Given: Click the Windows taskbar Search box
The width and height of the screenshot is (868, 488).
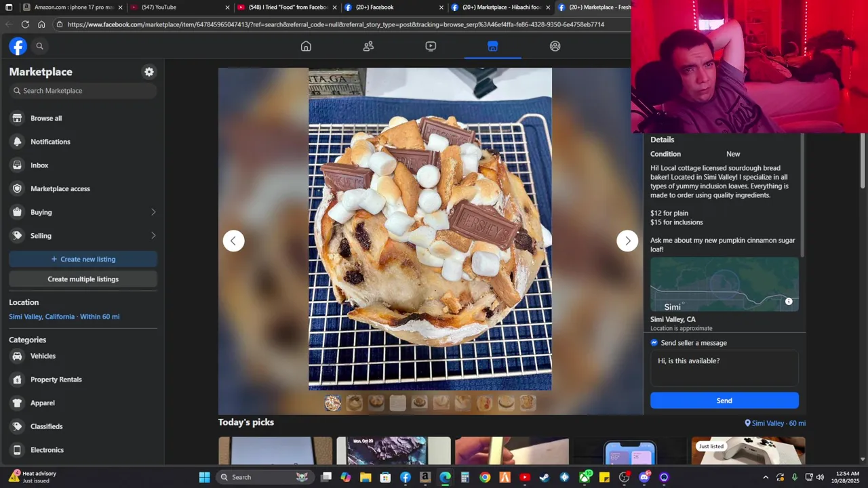Looking at the screenshot, I should click(265, 477).
